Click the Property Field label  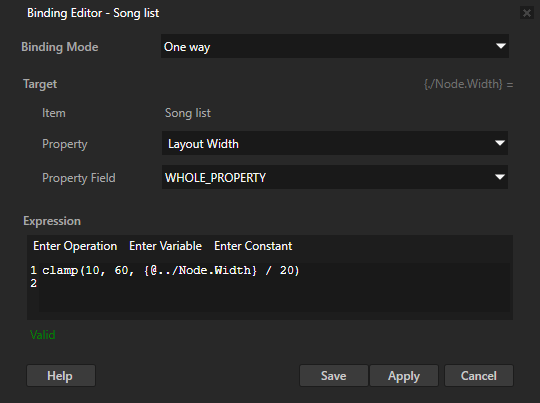79,178
